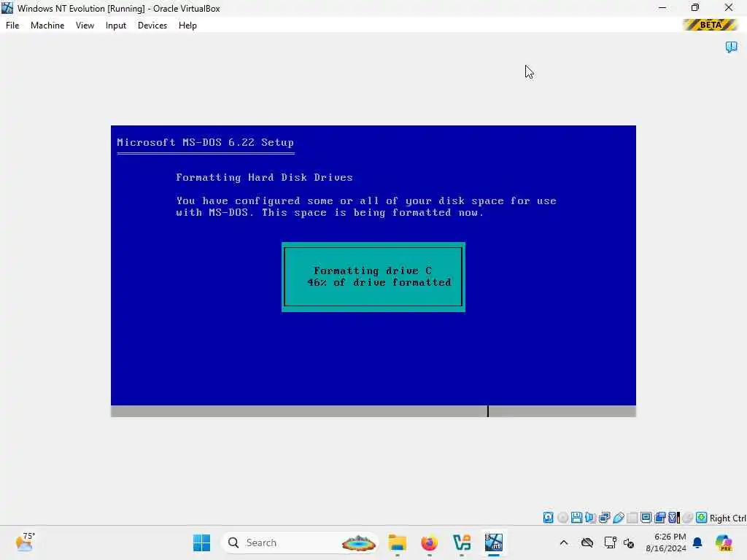
Task: Click the Right Ctrl host key label
Action: point(728,518)
